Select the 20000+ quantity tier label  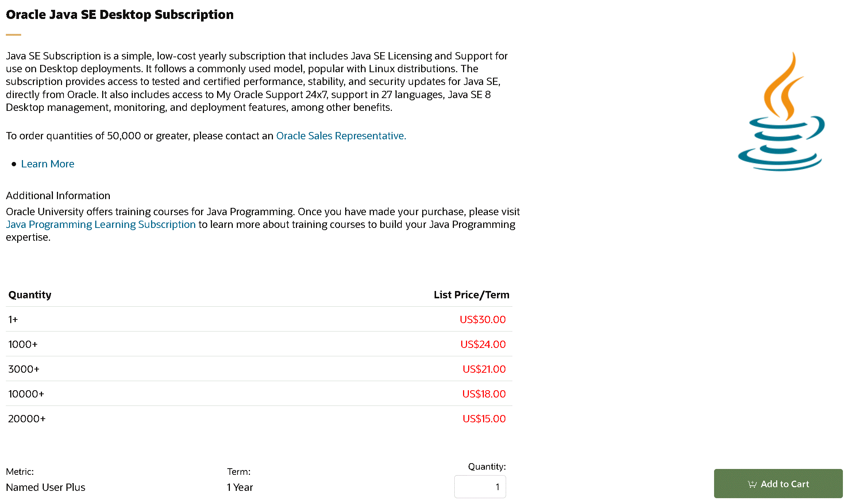point(27,419)
